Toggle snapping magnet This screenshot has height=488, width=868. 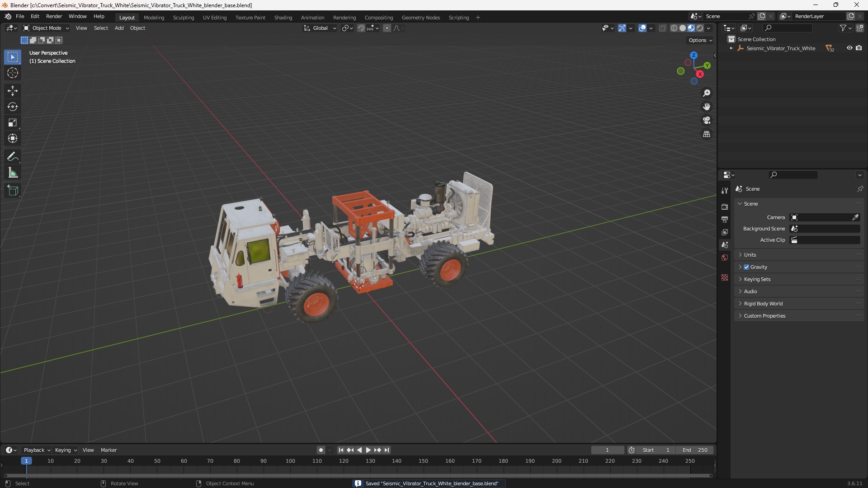tap(361, 28)
